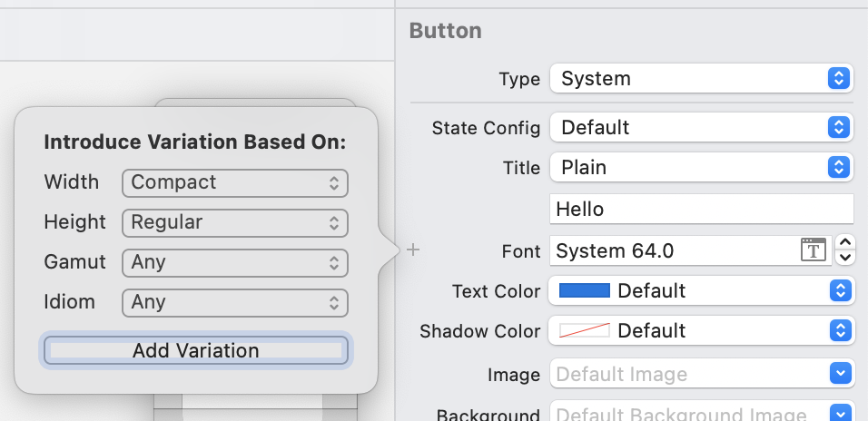The height and width of the screenshot is (421, 868).
Task: Open the Text Color dropdown arrows
Action: coord(840,291)
